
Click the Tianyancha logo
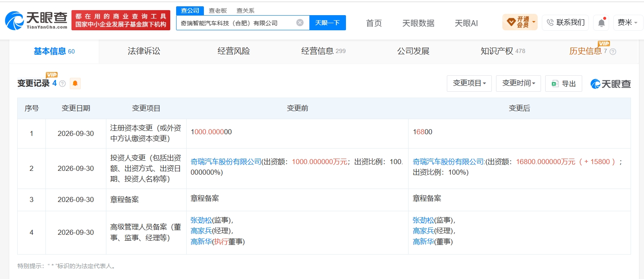pos(36,21)
